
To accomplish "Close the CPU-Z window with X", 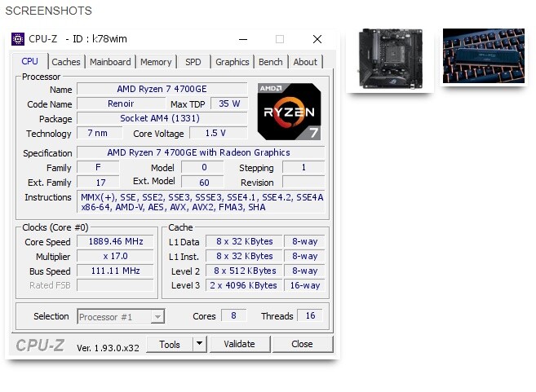I will (317, 39).
